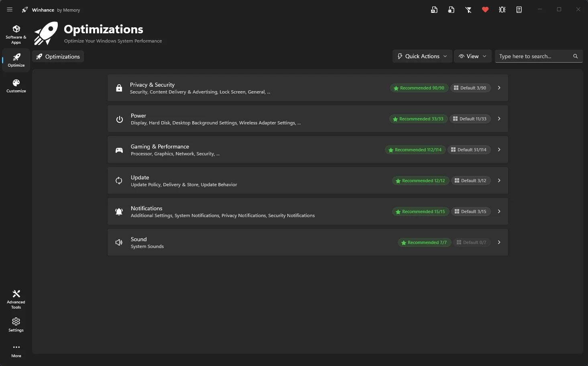
Task: Click the Gaming & Performance controller icon
Action: (x=119, y=150)
